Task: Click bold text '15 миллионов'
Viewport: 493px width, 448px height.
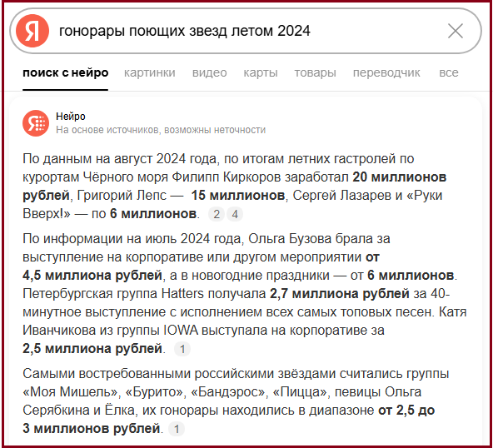Action: [x=238, y=195]
